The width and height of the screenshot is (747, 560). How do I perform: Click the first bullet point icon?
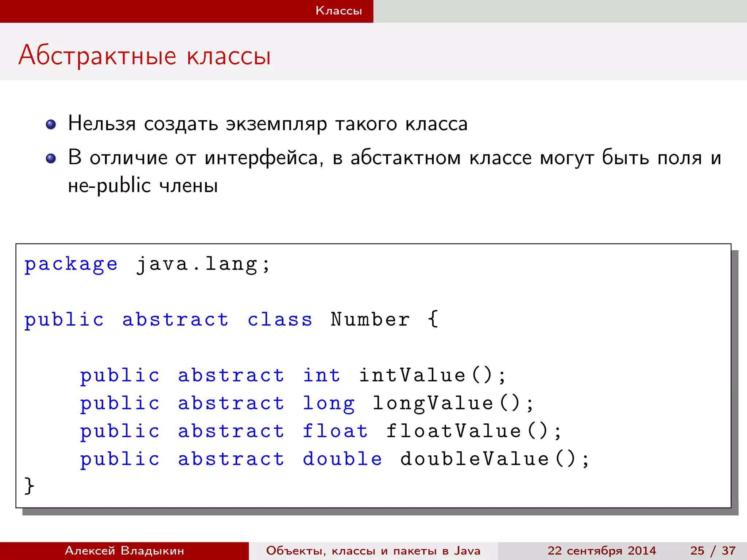pyautogui.click(x=51, y=125)
